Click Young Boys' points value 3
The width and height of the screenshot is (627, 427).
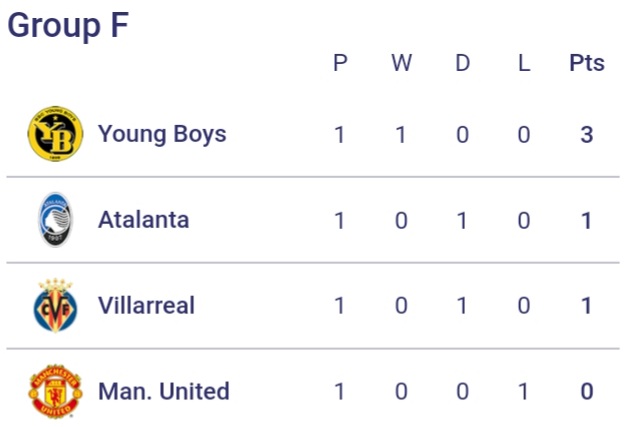[587, 134]
